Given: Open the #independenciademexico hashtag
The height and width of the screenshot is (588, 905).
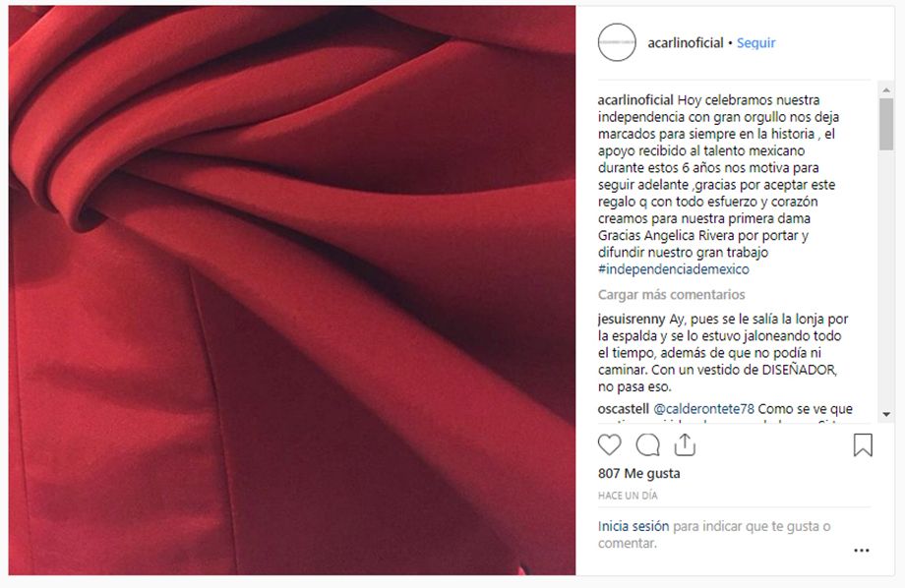Looking at the screenshot, I should [x=674, y=269].
